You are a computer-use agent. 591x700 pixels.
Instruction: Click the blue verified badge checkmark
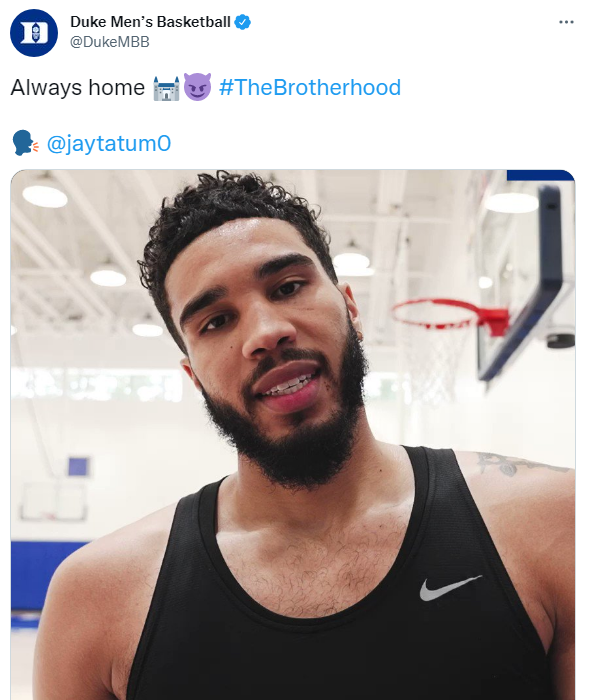click(242, 22)
